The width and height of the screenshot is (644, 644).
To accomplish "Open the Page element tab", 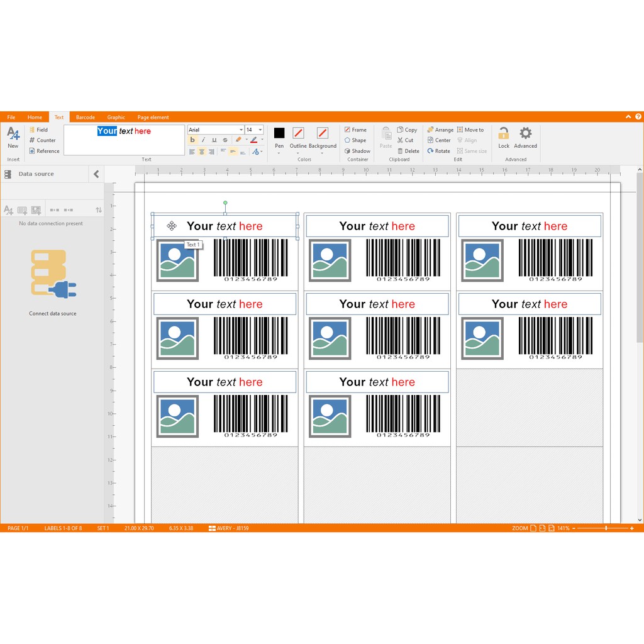I will coord(153,117).
